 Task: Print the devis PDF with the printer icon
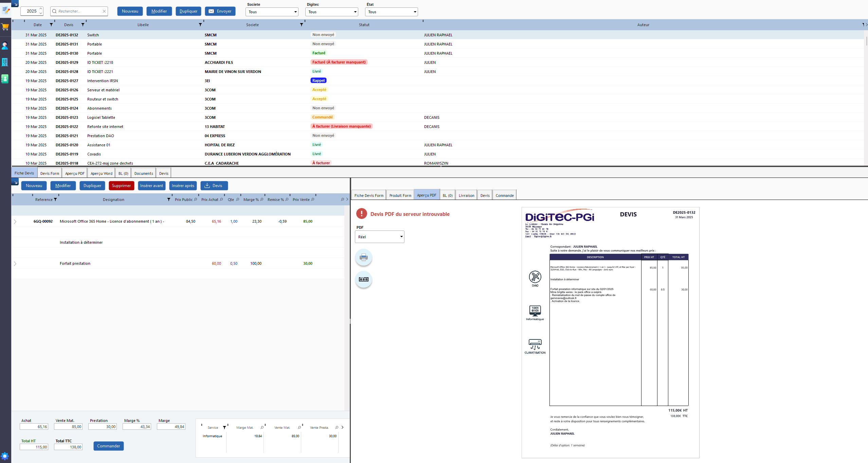363,258
